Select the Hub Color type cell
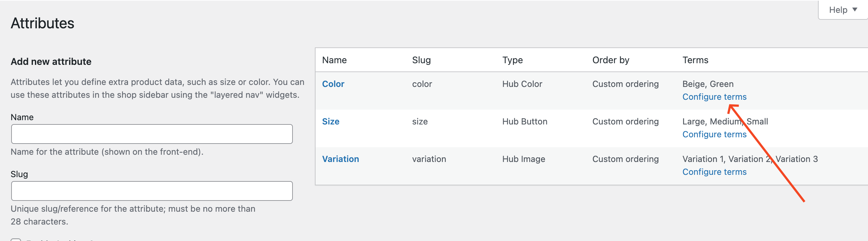Image resolution: width=868 pixels, height=241 pixels. pyautogui.click(x=522, y=84)
